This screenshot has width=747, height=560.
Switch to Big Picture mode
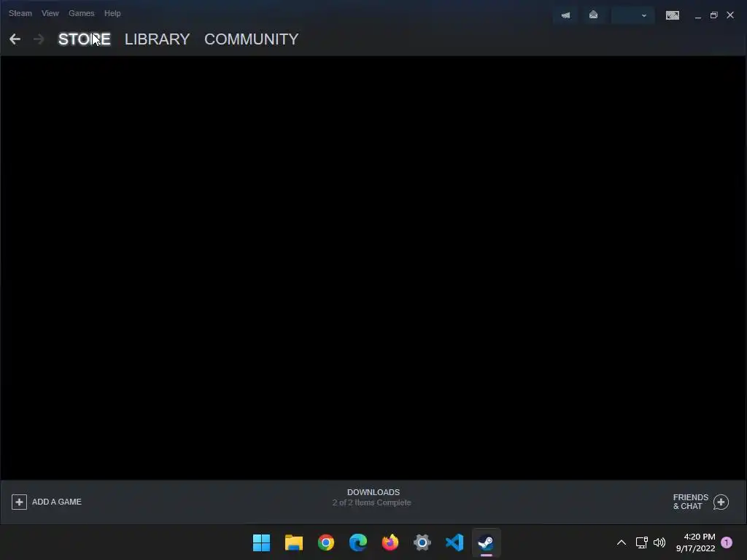tap(672, 15)
